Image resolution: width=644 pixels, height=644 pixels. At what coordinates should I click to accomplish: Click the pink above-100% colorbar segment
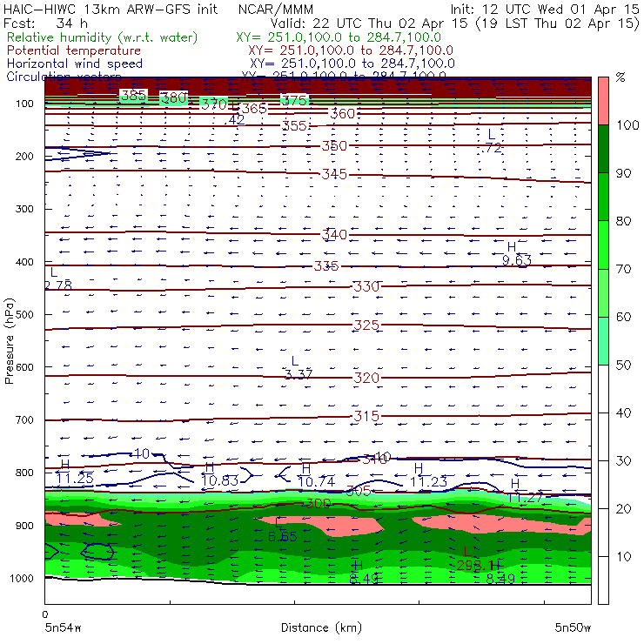(x=603, y=101)
